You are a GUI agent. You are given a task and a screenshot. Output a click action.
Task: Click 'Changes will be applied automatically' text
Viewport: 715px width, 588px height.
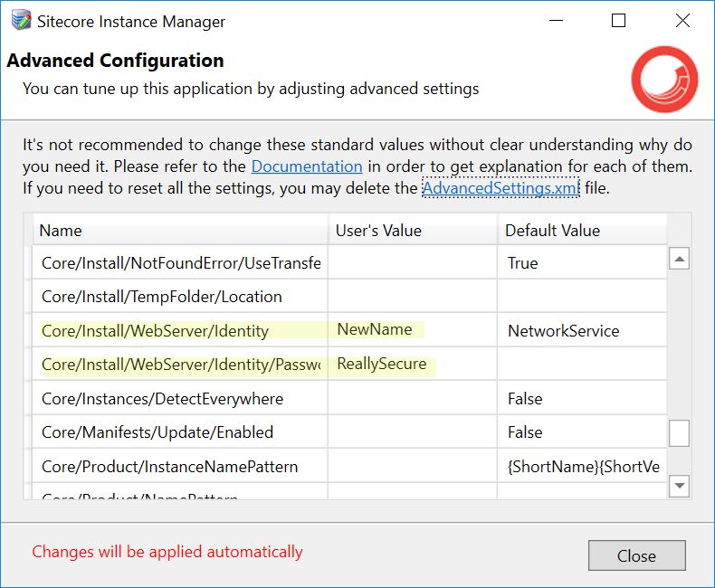[167, 552]
